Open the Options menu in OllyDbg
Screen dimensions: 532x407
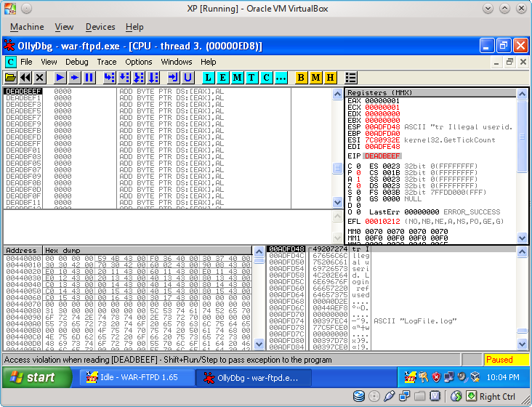tap(138, 62)
